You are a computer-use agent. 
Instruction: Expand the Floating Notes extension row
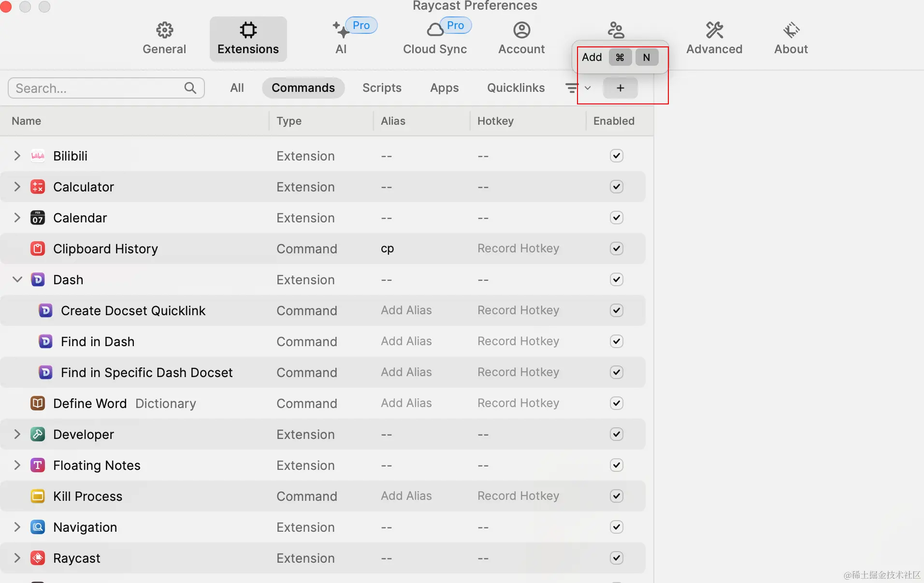click(17, 465)
